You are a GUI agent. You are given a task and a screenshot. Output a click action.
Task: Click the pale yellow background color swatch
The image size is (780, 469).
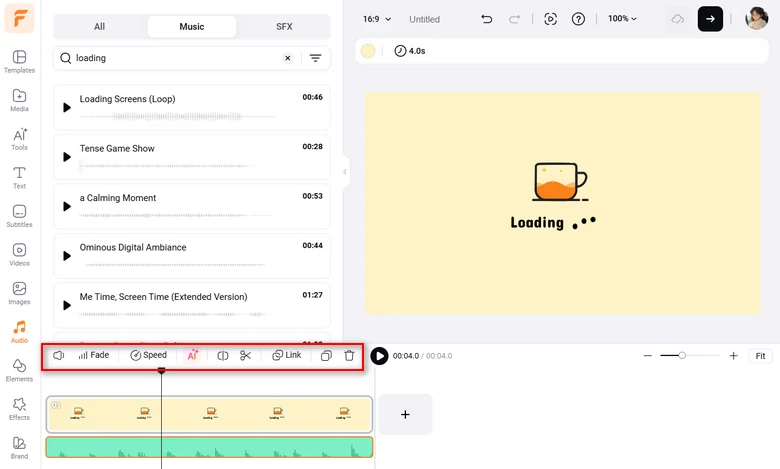tap(368, 51)
